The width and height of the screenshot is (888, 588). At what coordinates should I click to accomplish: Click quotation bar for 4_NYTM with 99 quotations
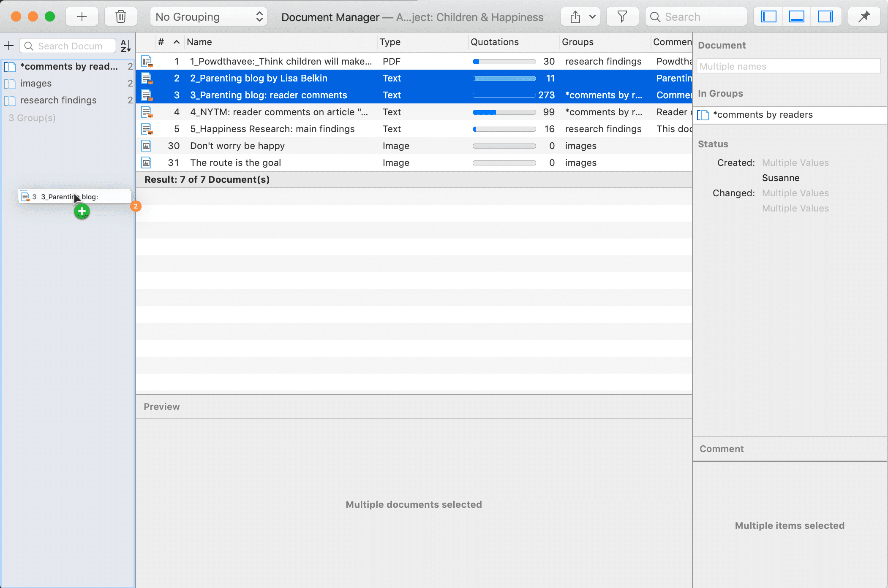[x=504, y=112]
